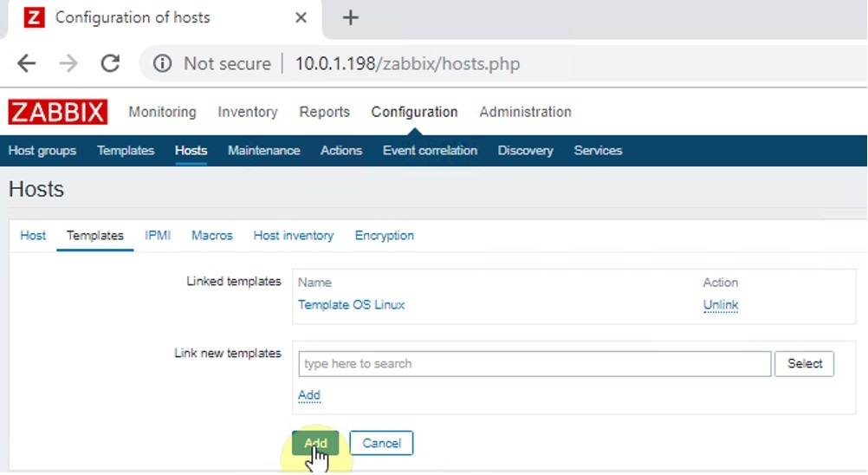The height and width of the screenshot is (475, 868).
Task: Go to Host groups submenu
Action: tap(42, 151)
